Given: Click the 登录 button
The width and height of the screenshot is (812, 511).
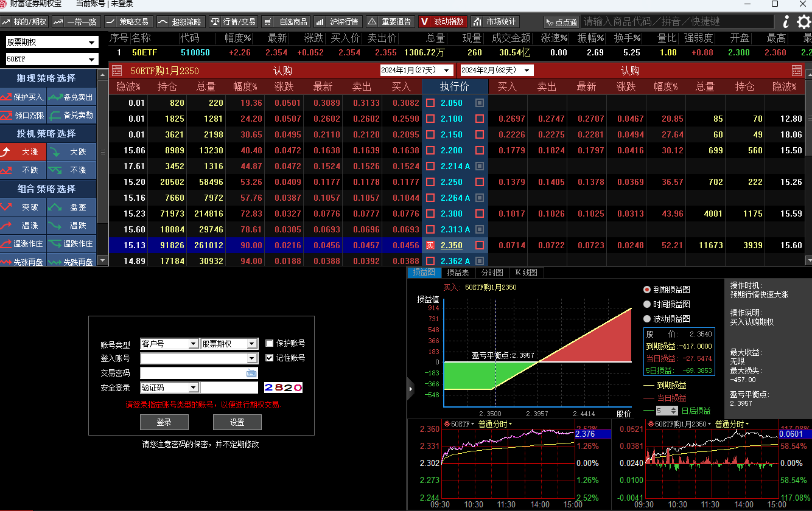Looking at the screenshot, I should point(164,422).
